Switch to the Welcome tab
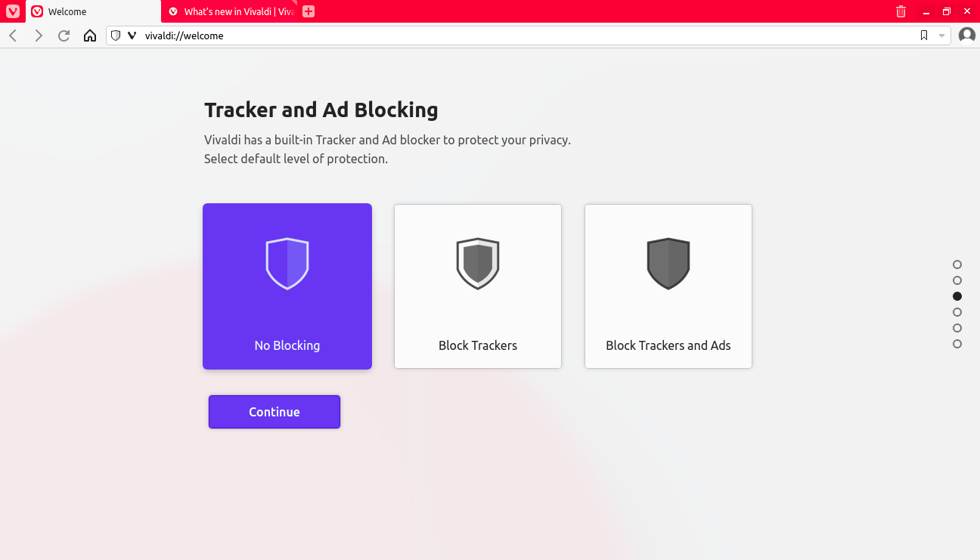This screenshot has height=560, width=980. coord(92,11)
